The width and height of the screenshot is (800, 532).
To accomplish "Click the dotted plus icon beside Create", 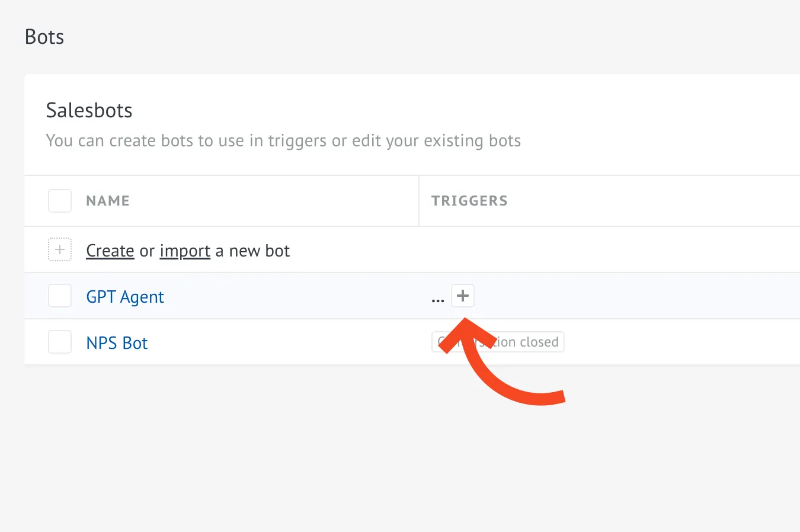I will 60,250.
